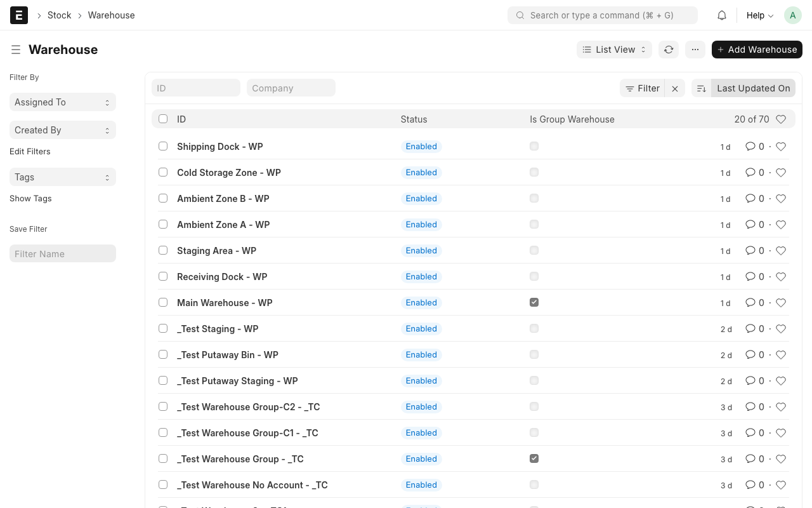The image size is (812, 508).
Task: Open the Help menu
Action: pyautogui.click(x=759, y=15)
